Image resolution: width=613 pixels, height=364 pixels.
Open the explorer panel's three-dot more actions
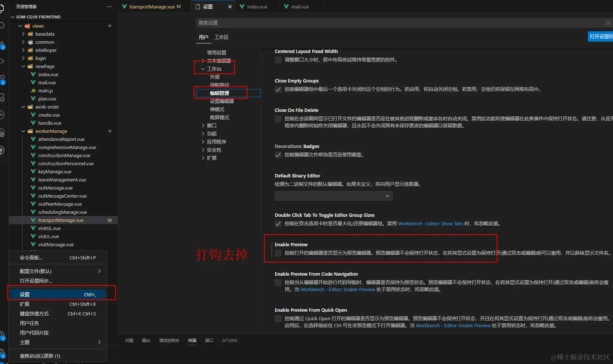109,7
